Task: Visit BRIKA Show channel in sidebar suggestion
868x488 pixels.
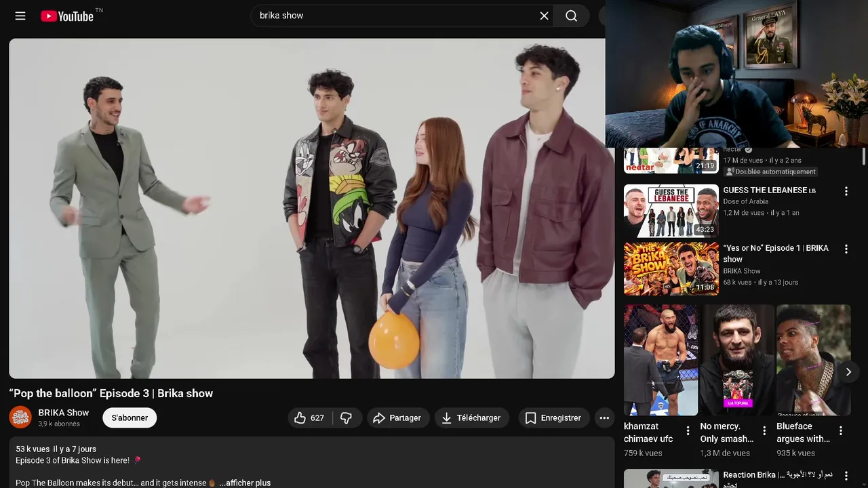Action: coord(741,271)
